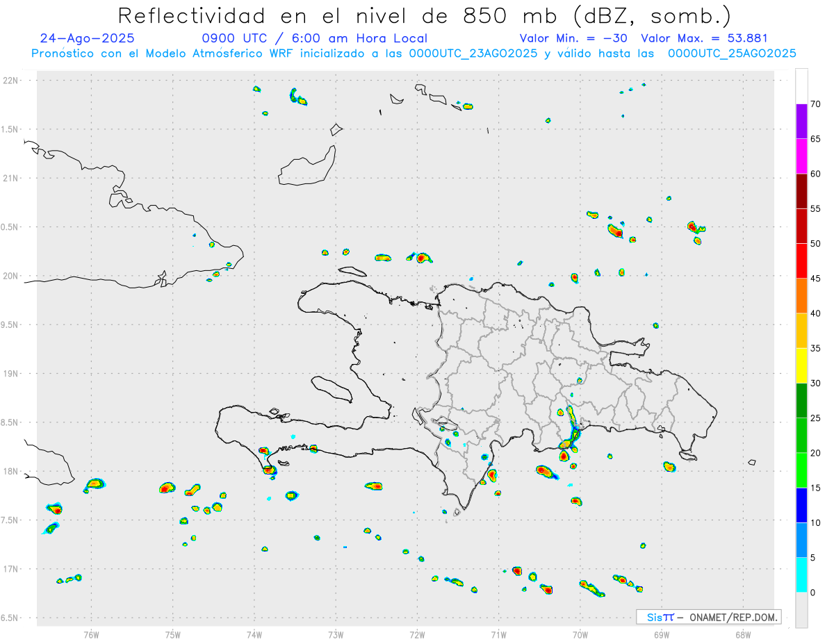Viewport: 834px width, 644px height.
Task: Click the '19N' latitude label
Action: [x=12, y=374]
